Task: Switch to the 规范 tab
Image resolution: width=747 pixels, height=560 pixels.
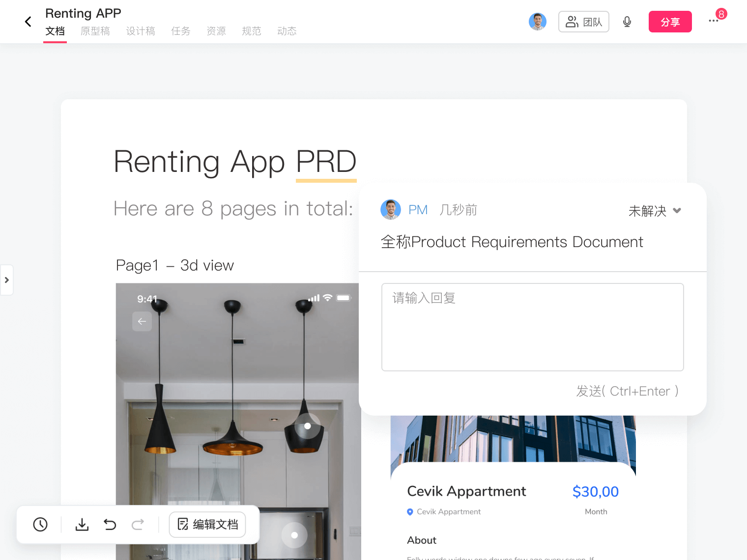Action: click(x=252, y=31)
